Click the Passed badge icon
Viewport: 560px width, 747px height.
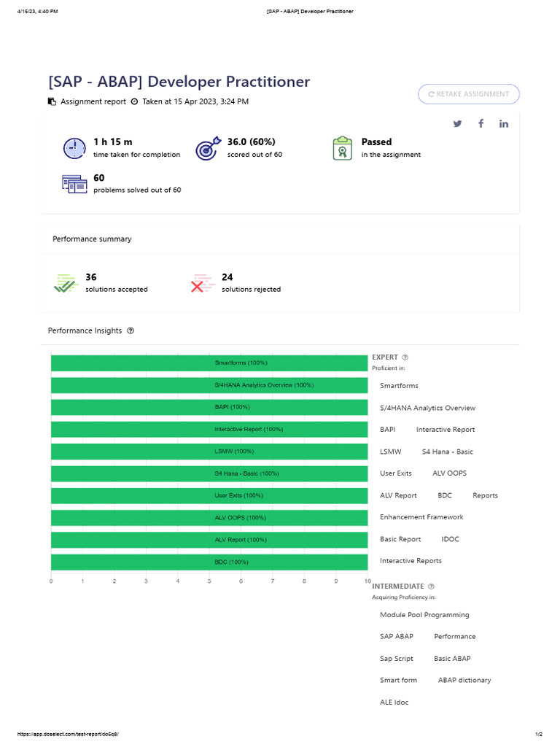click(x=343, y=148)
